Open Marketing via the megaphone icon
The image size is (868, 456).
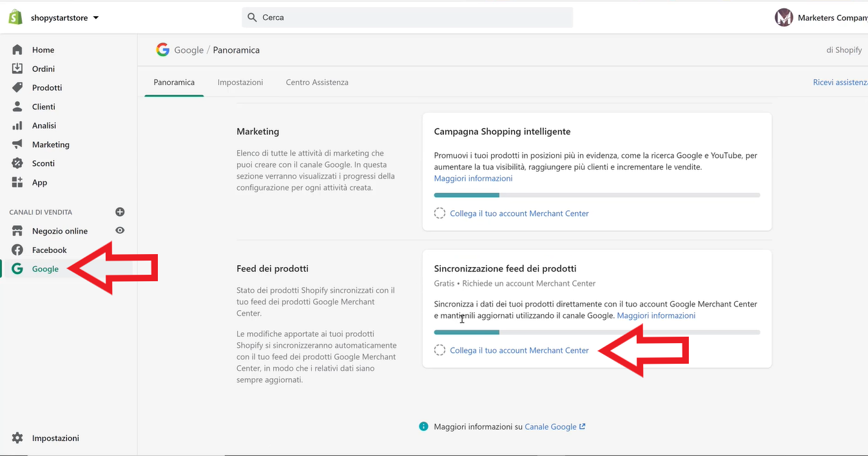17,144
